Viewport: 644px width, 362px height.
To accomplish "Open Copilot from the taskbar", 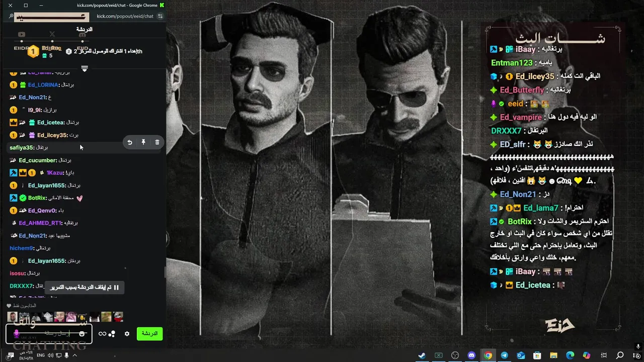I will pos(587,355).
